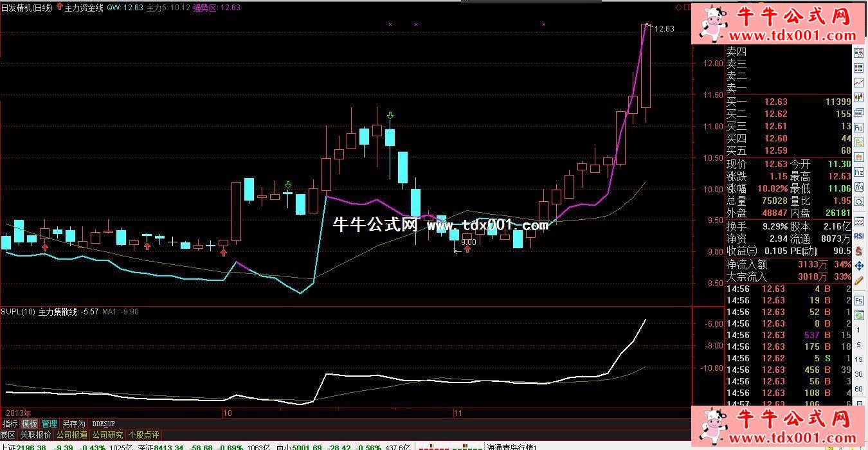The width and height of the screenshot is (868, 450).
Task: Click the 12.63 high price label on chart
Action: 664,28
